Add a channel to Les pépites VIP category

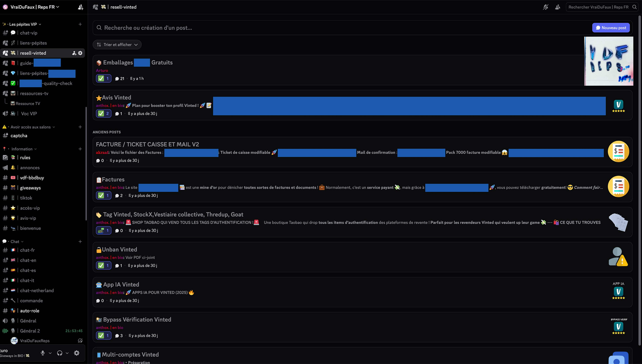[80, 24]
